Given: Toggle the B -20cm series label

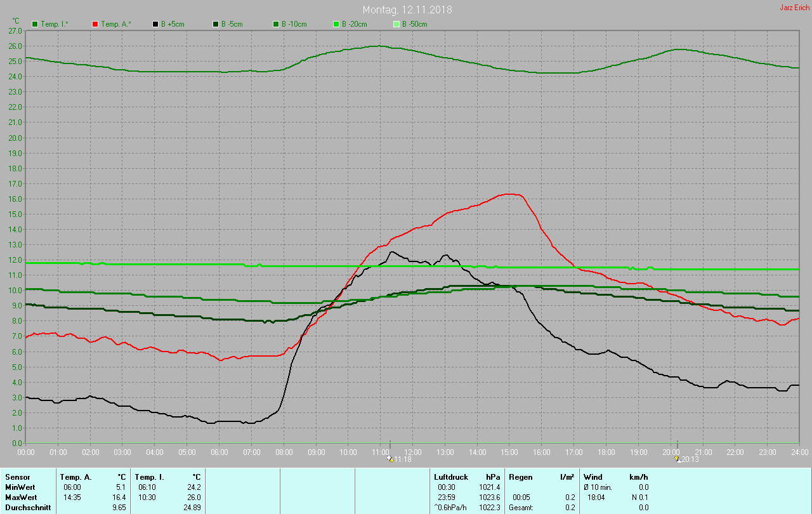Looking at the screenshot, I should [355, 24].
